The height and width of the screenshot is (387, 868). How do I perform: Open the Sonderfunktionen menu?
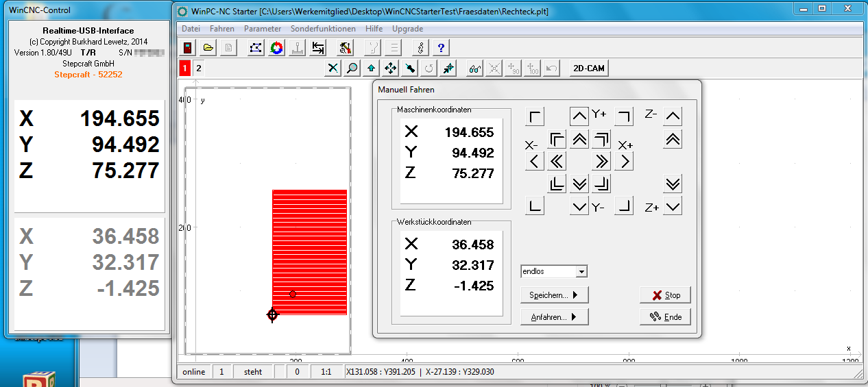(x=323, y=29)
